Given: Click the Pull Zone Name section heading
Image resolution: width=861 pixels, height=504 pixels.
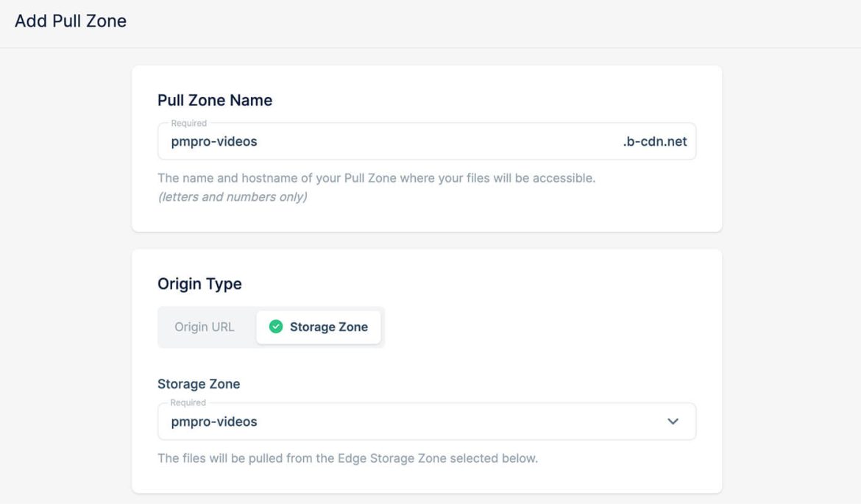Looking at the screenshot, I should tap(213, 100).
